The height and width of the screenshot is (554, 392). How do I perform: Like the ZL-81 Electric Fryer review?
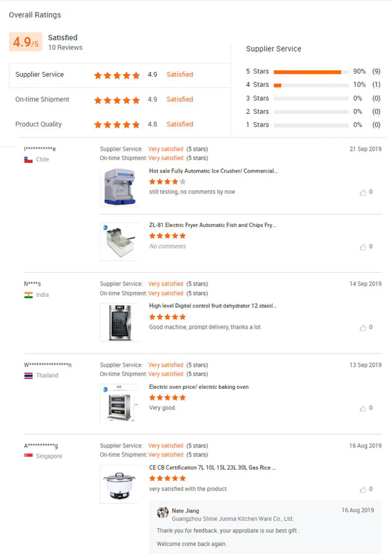point(363,247)
